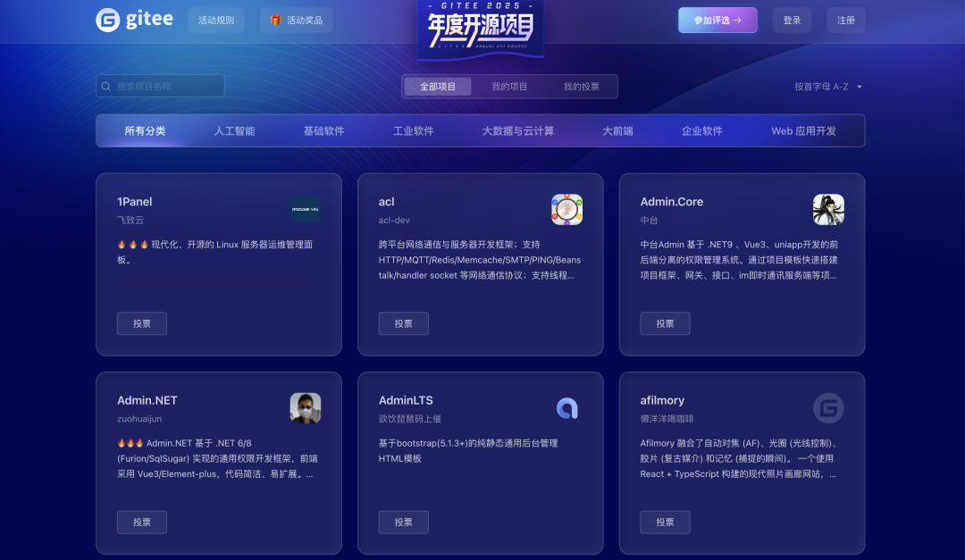This screenshot has height=560, width=965.
Task: Expand sort options via the caret arrow
Action: pyautogui.click(x=860, y=87)
